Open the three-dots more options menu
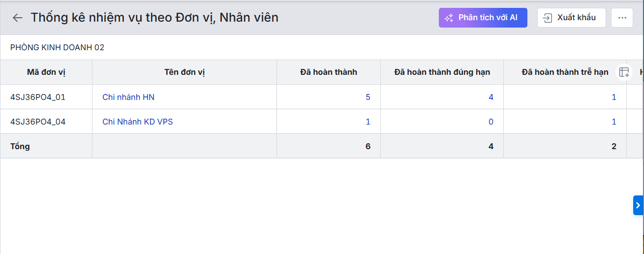 click(622, 18)
